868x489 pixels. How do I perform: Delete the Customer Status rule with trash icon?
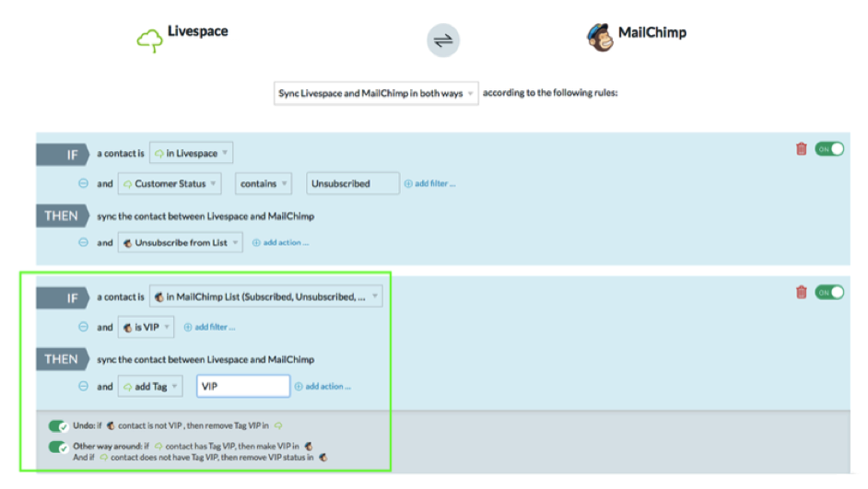(801, 149)
